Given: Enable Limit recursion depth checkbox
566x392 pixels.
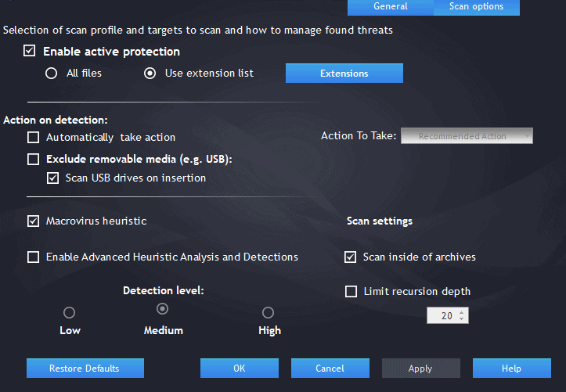Looking at the screenshot, I should pos(351,291).
